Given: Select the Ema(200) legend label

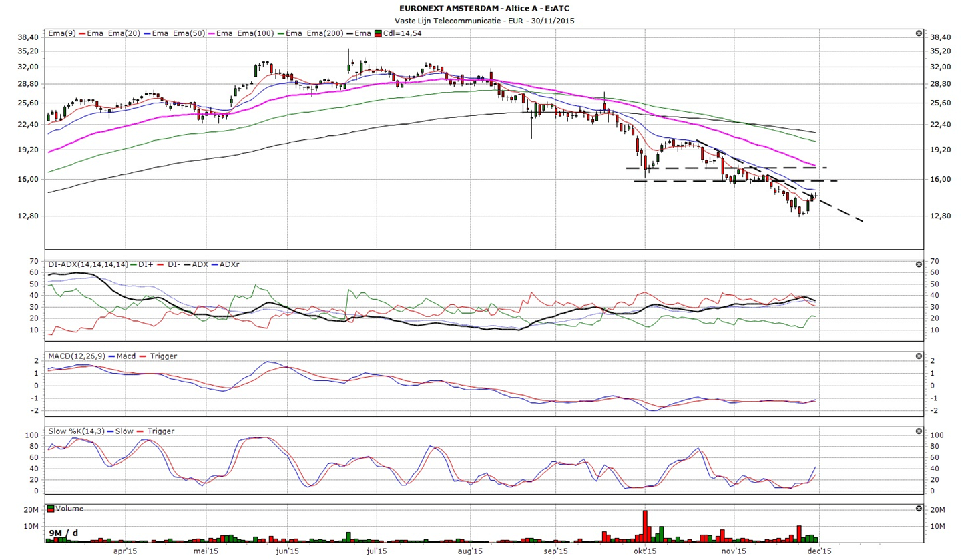Looking at the screenshot, I should click(325, 33).
